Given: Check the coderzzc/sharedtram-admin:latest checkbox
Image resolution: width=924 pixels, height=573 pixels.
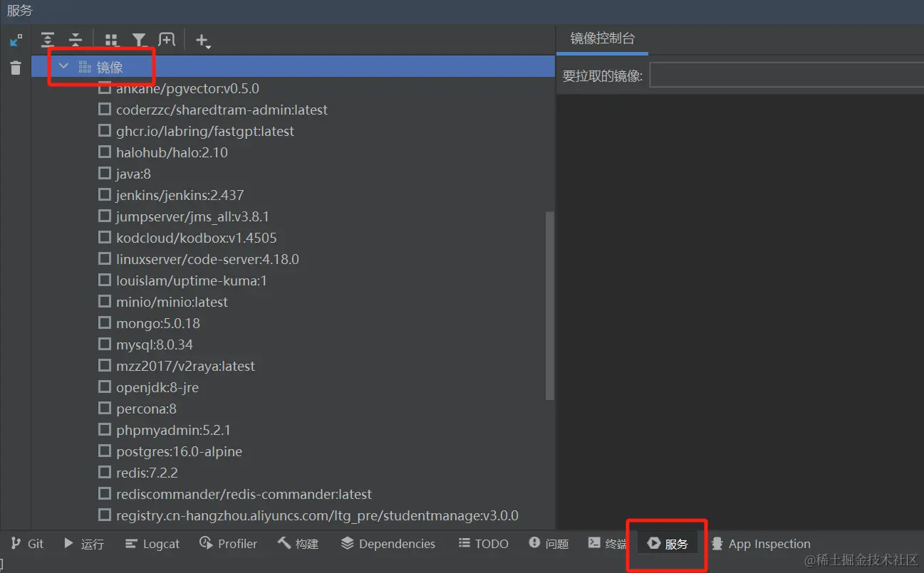Looking at the screenshot, I should tap(105, 109).
